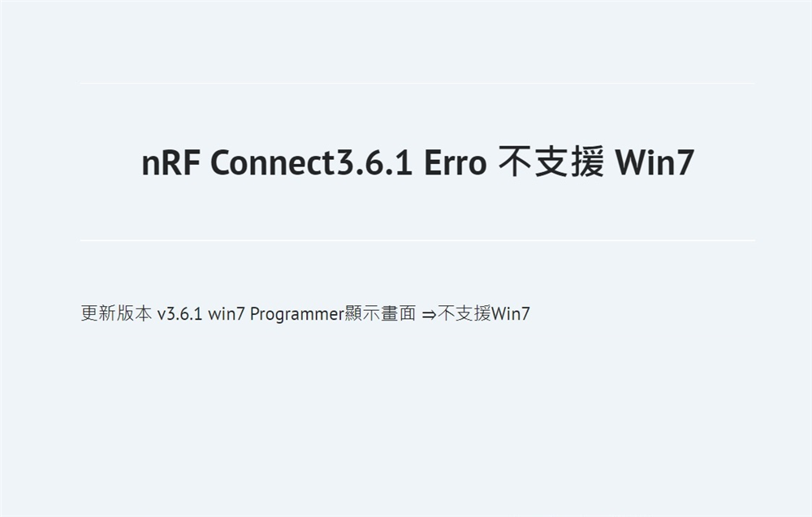The image size is (812, 517).
Task: Click the word "Programmer" in the paragraph
Action: (296, 314)
